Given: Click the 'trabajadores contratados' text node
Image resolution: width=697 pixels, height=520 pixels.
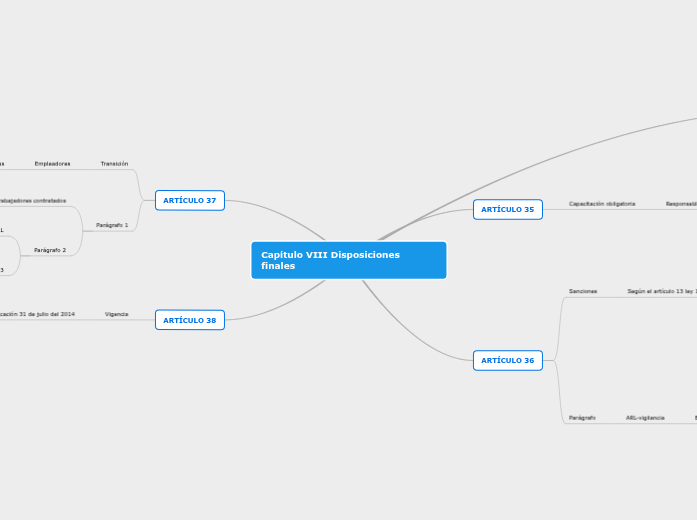Looking at the screenshot, I should click(32, 200).
